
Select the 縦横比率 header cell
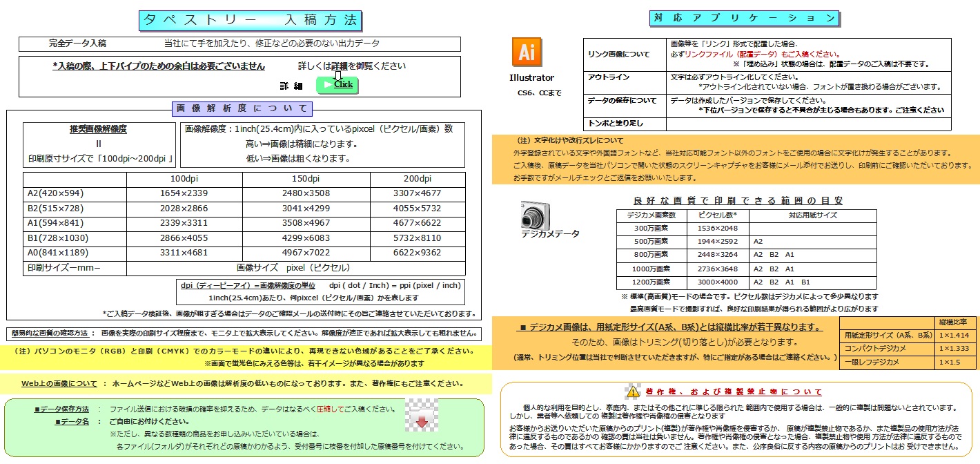(x=954, y=323)
